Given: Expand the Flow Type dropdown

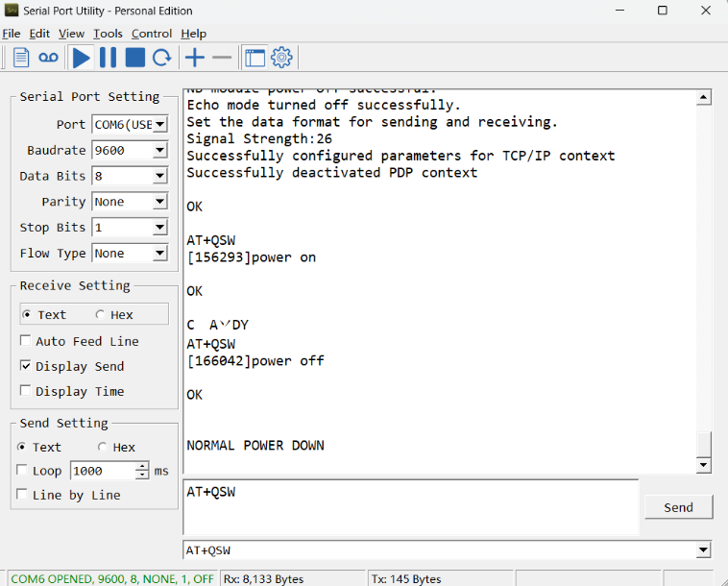Looking at the screenshot, I should coord(160,253).
